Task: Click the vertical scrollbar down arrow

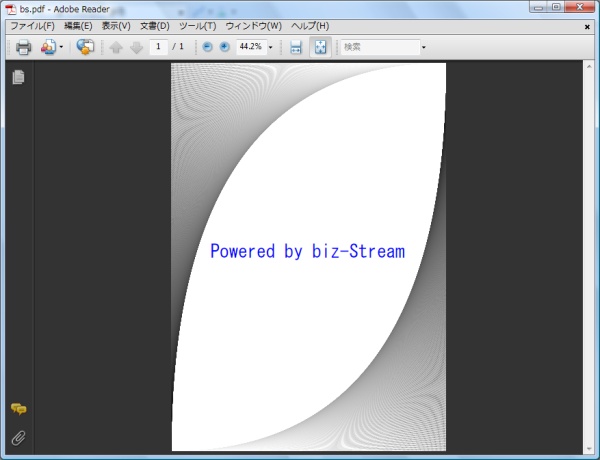Action: click(x=589, y=449)
